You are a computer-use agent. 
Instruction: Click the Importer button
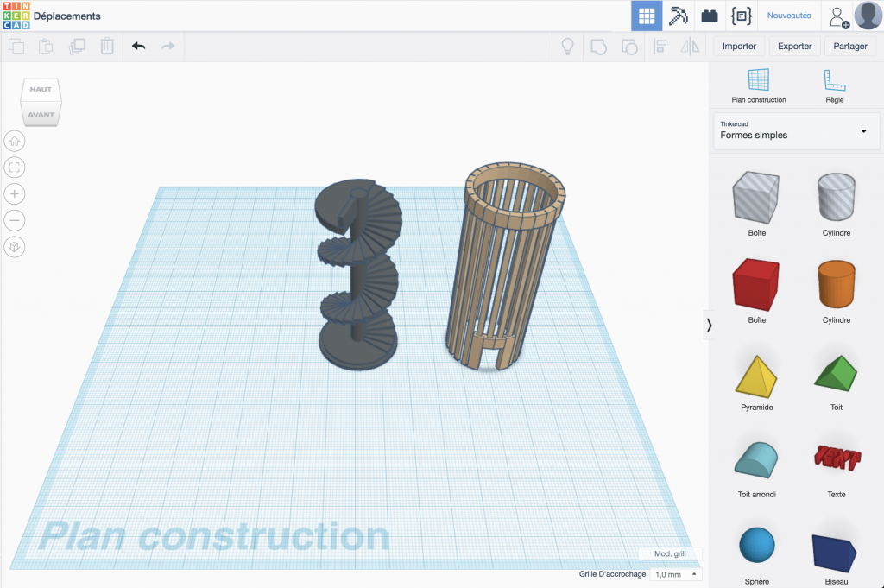click(x=739, y=46)
